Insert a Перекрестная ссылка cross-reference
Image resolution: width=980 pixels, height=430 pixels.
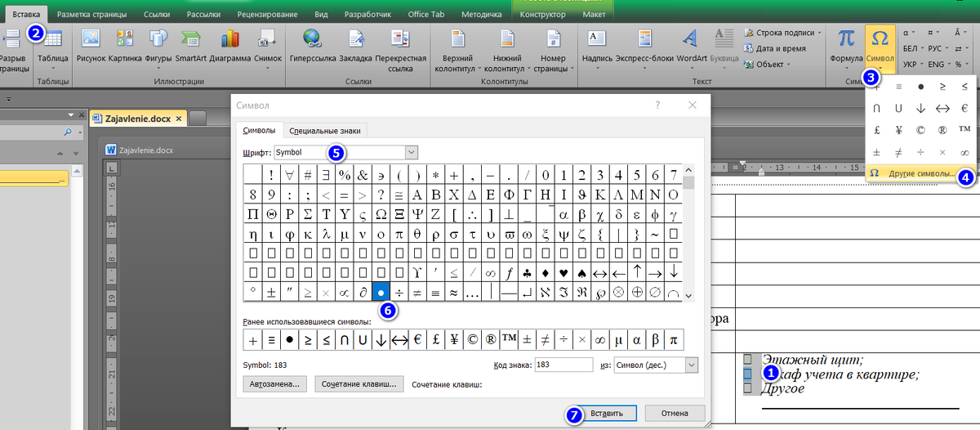click(401, 50)
